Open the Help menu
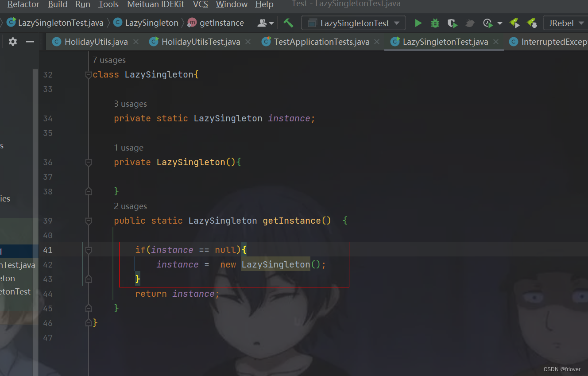Viewport: 588px width, 376px height. point(264,4)
